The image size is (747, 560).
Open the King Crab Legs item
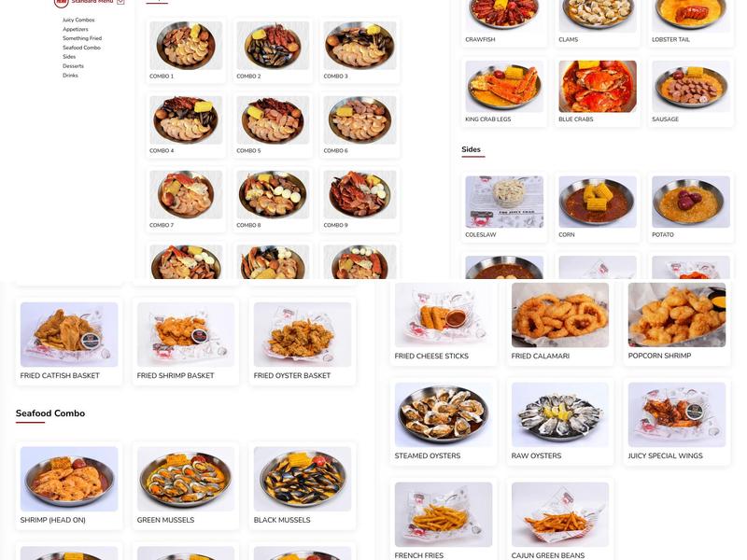coord(504,91)
